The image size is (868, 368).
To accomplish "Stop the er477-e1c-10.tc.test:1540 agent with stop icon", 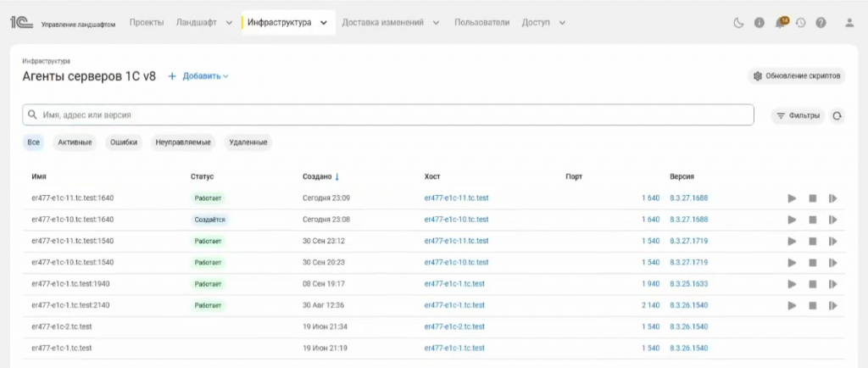I will click(x=812, y=263).
